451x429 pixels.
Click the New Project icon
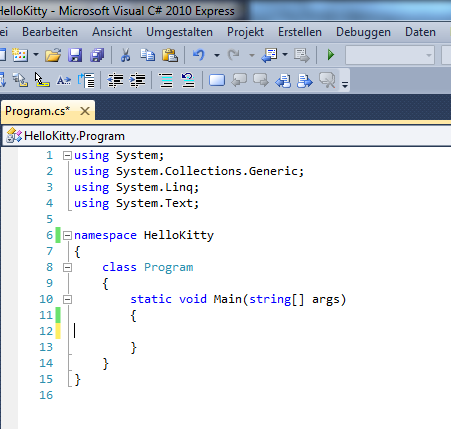tap(2, 55)
